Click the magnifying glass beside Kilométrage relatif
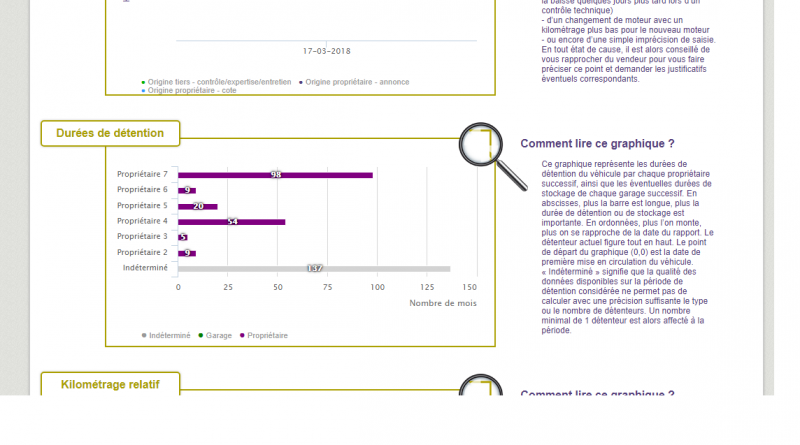 (481, 385)
